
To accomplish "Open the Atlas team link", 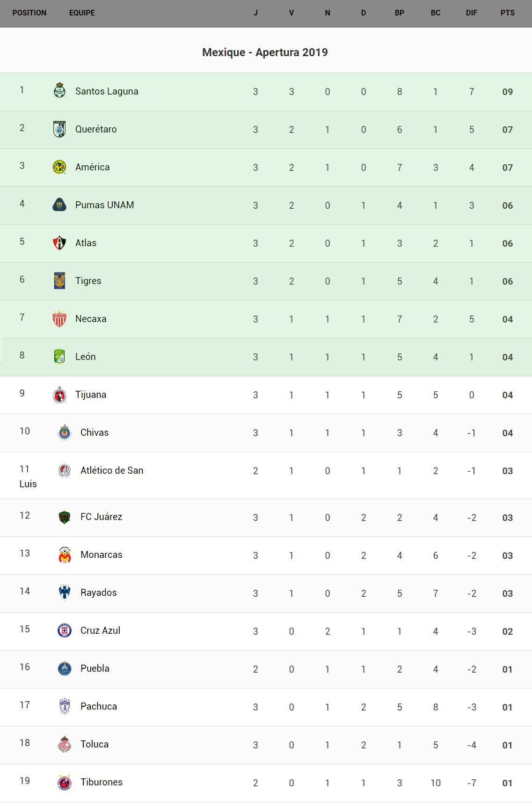I will [x=86, y=243].
